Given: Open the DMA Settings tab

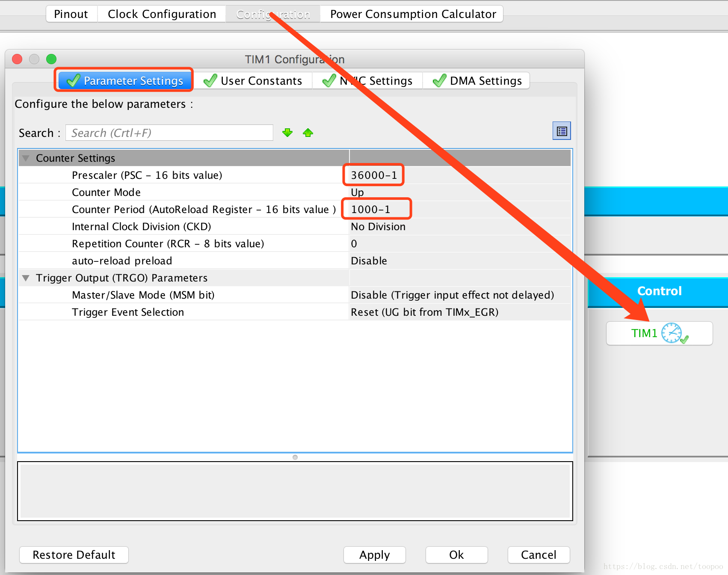Looking at the screenshot, I should (476, 80).
